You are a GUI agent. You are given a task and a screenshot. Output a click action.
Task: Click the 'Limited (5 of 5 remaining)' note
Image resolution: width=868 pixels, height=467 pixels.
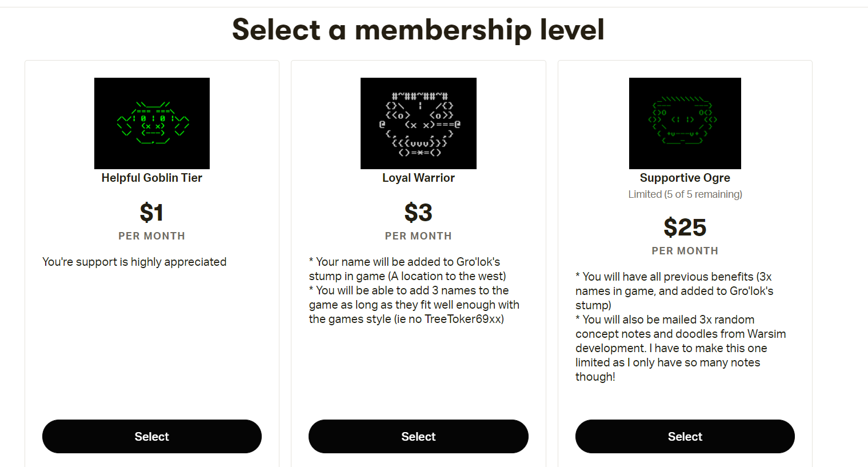(685, 194)
